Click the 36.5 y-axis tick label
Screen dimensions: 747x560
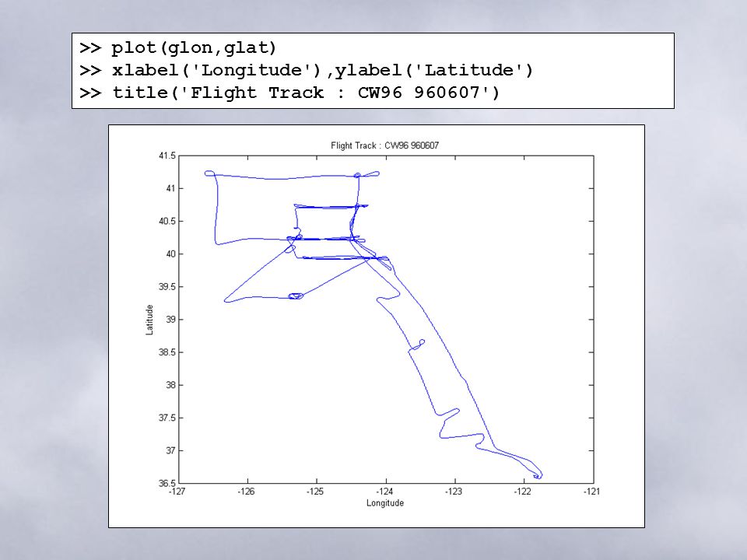[167, 483]
